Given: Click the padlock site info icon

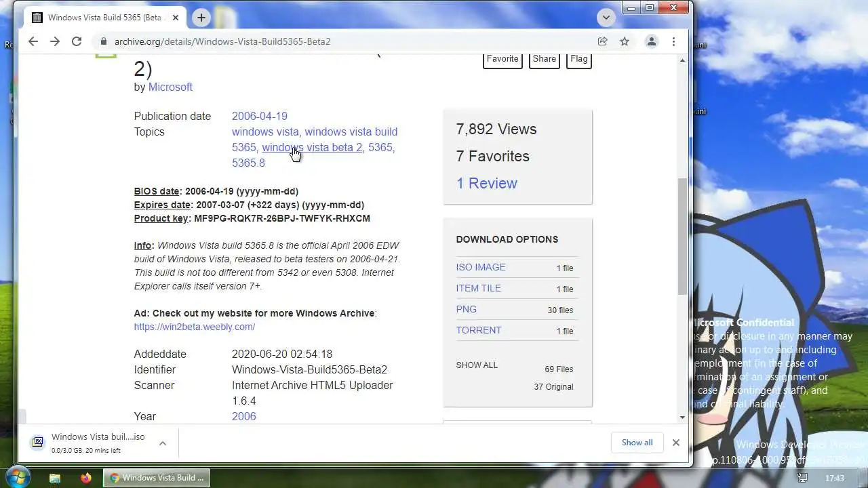Looking at the screenshot, I should 104,41.
